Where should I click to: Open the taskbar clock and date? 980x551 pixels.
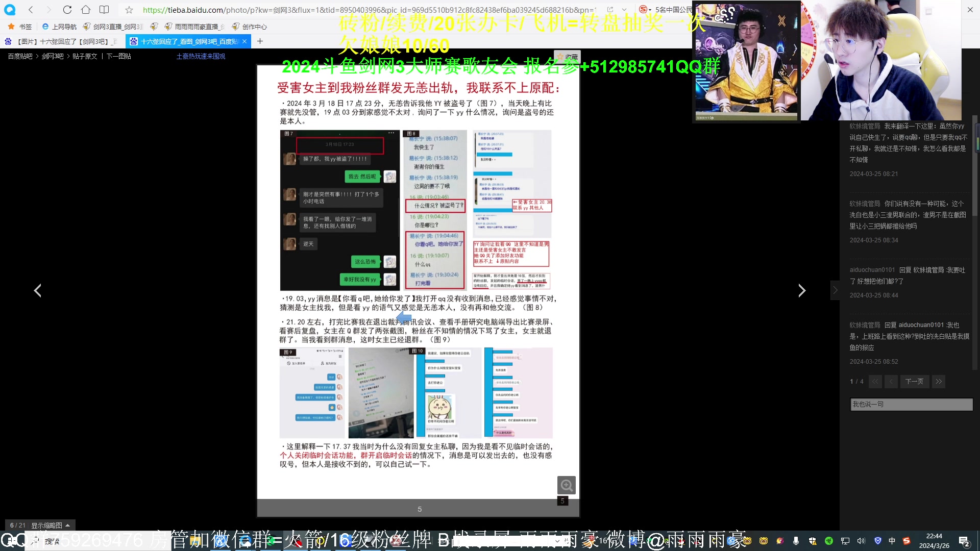click(x=934, y=541)
